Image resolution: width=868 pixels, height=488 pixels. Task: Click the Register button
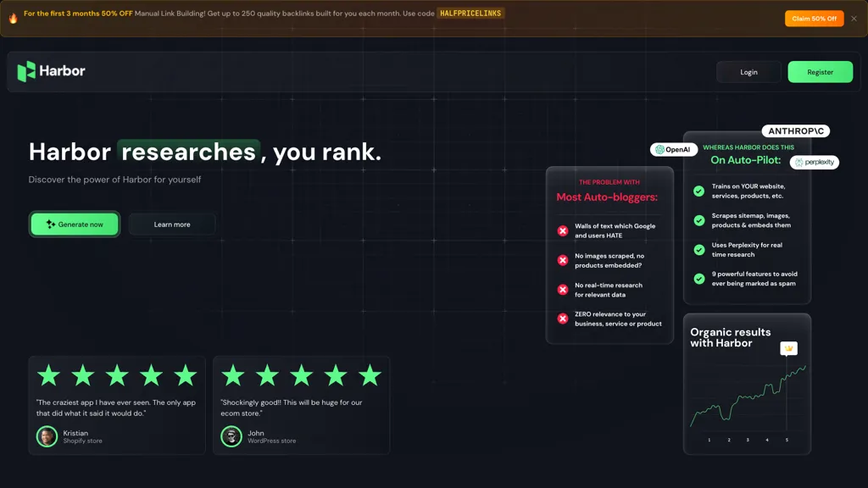point(820,72)
